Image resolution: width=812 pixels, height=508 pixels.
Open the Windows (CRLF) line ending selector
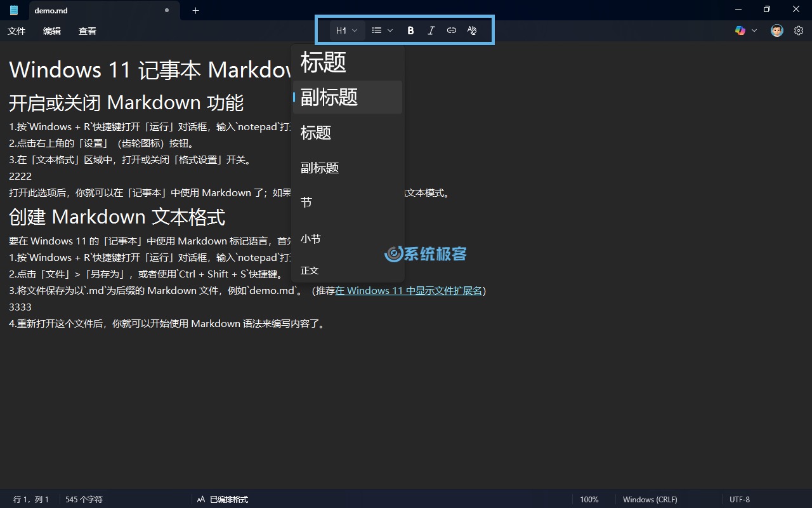click(x=650, y=500)
